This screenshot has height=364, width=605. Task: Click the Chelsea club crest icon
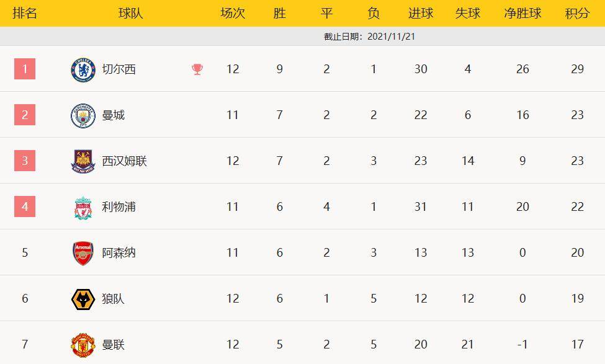click(x=83, y=69)
